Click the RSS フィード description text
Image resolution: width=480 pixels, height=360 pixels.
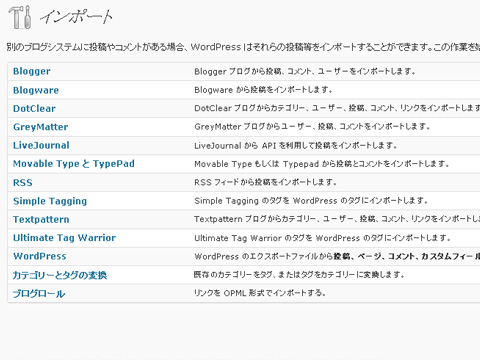265,182
